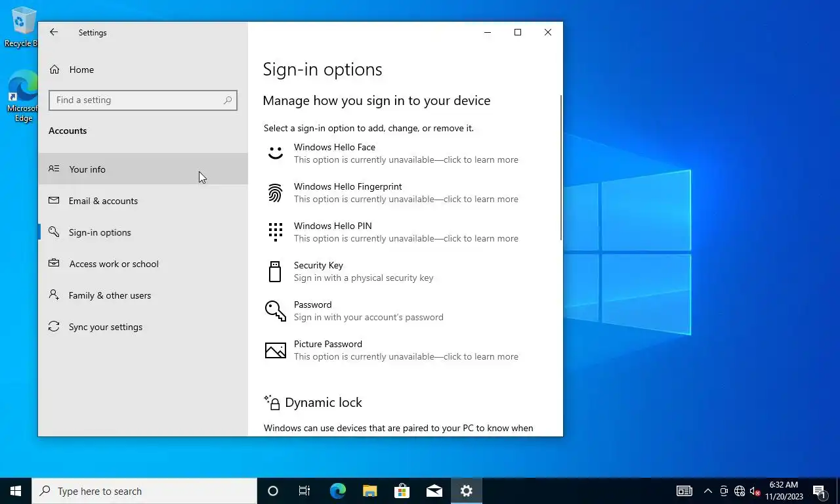Viewport: 840px width, 504px height.
Task: Open Your info page
Action: [x=143, y=169]
